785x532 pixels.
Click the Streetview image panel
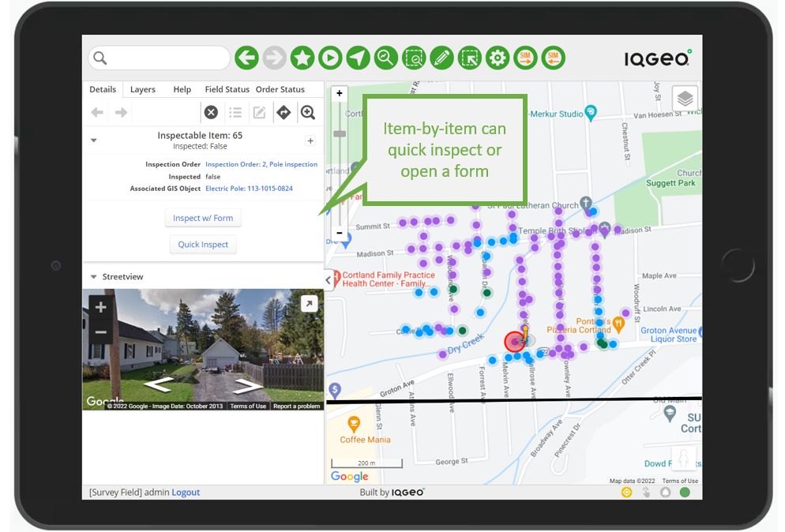click(203, 350)
